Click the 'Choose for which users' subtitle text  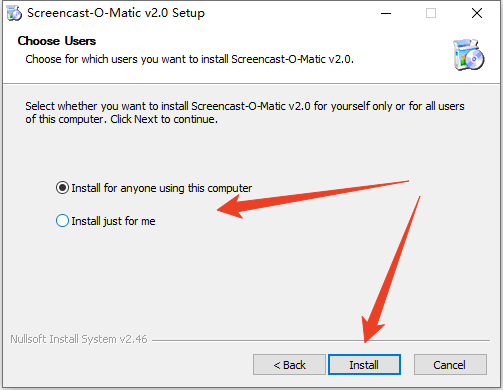[189, 59]
